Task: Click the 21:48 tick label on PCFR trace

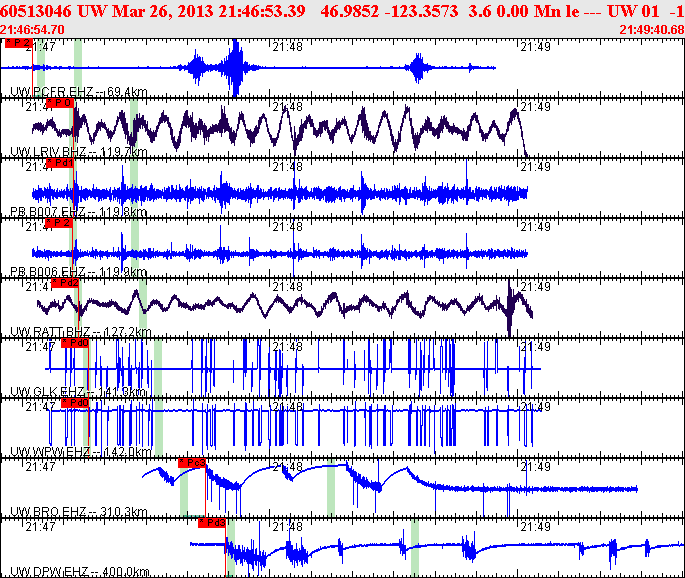Action: (288, 47)
